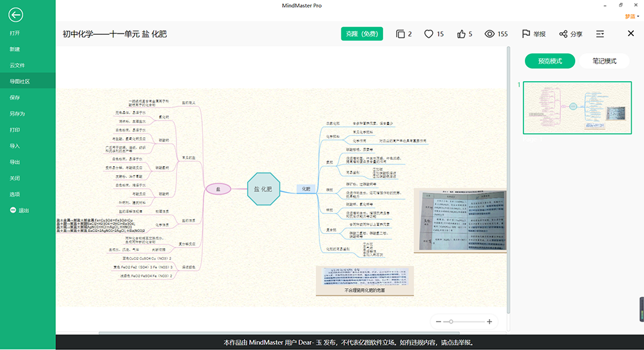Viewport: 644px width, 350px height.
Task: Click the eye views icon
Action: (489, 34)
